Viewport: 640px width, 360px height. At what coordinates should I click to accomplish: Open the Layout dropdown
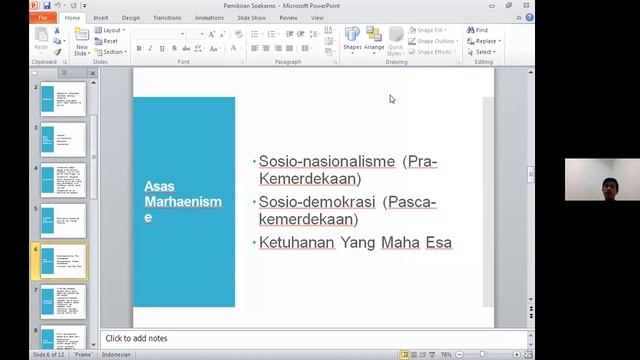tap(110, 30)
